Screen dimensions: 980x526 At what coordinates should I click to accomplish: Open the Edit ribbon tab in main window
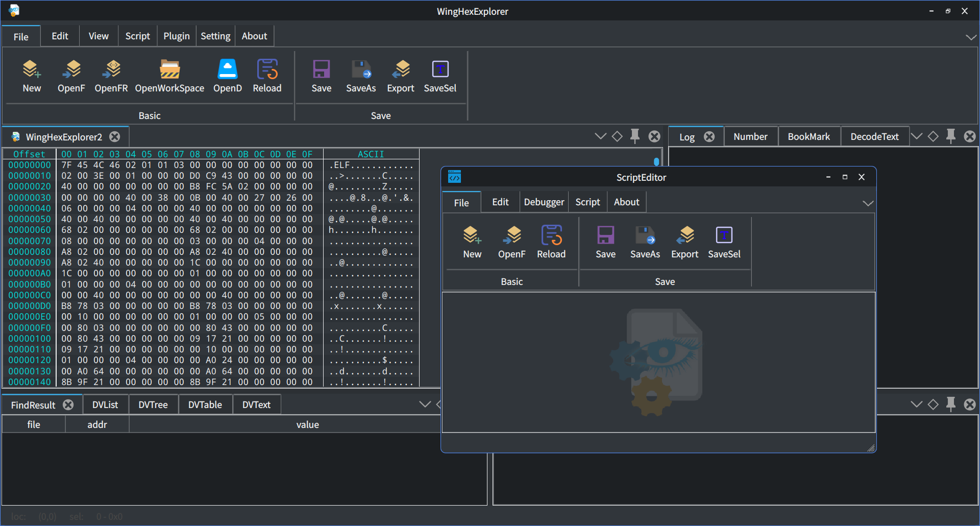coord(60,36)
